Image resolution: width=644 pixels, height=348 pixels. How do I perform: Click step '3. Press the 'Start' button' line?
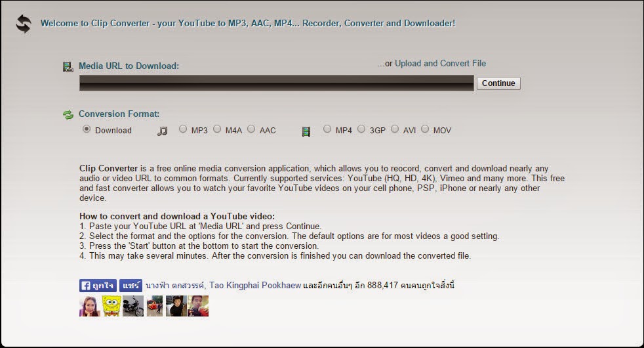coord(199,246)
